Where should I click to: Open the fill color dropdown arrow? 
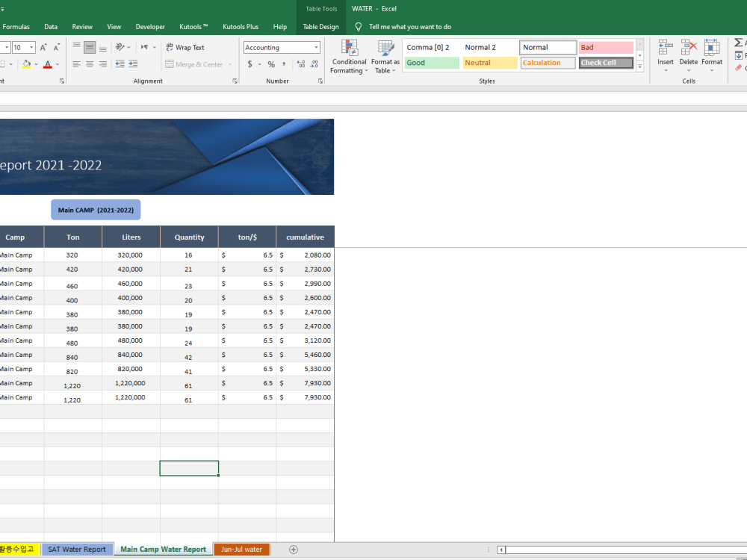(36, 64)
